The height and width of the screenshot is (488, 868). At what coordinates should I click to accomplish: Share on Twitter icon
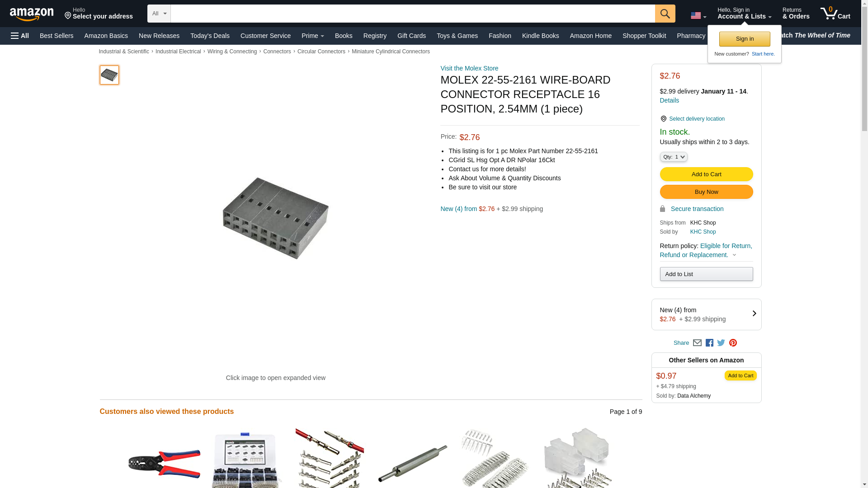(721, 343)
